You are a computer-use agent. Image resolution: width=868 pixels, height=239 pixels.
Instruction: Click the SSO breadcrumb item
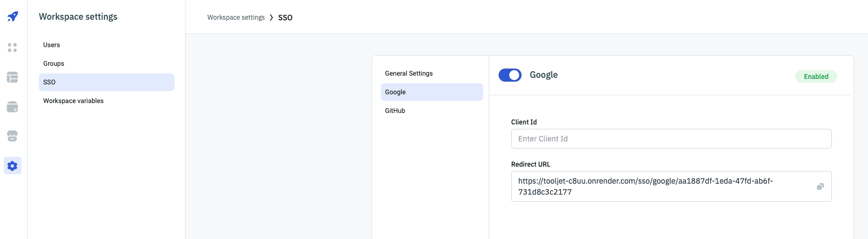point(285,18)
